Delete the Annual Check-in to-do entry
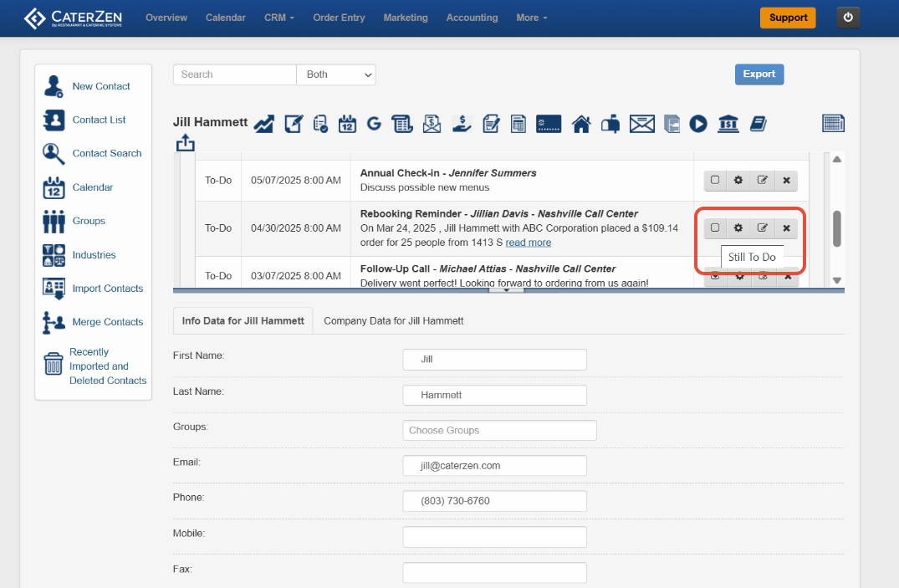Image resolution: width=899 pixels, height=588 pixels. (x=787, y=180)
